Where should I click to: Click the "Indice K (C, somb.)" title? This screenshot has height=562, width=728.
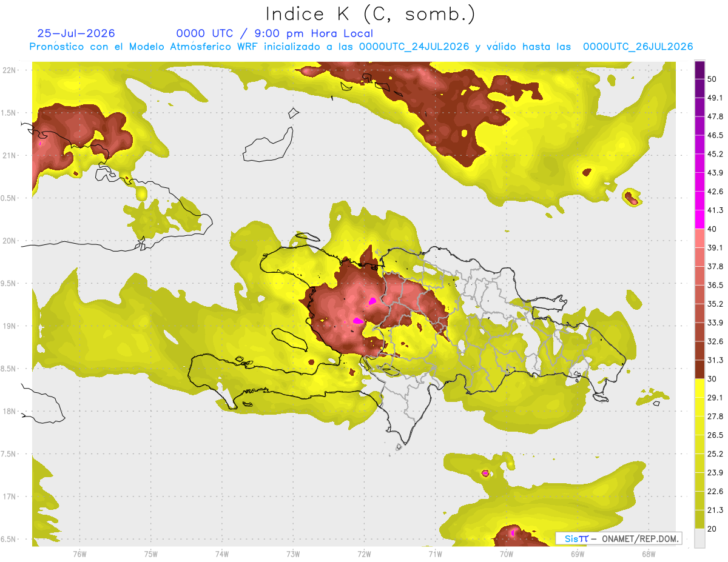pos(370,14)
